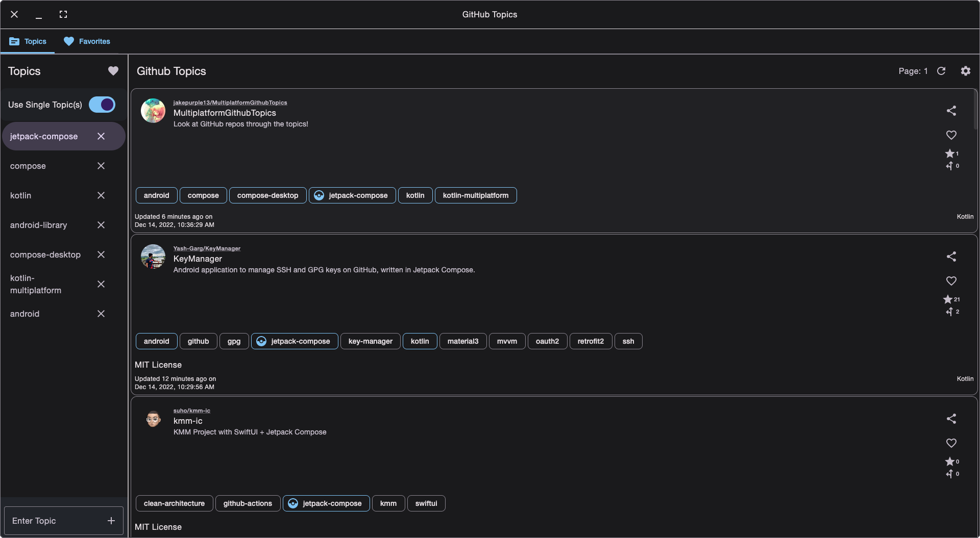Refresh the topics page
The height and width of the screenshot is (538, 980).
tap(941, 71)
